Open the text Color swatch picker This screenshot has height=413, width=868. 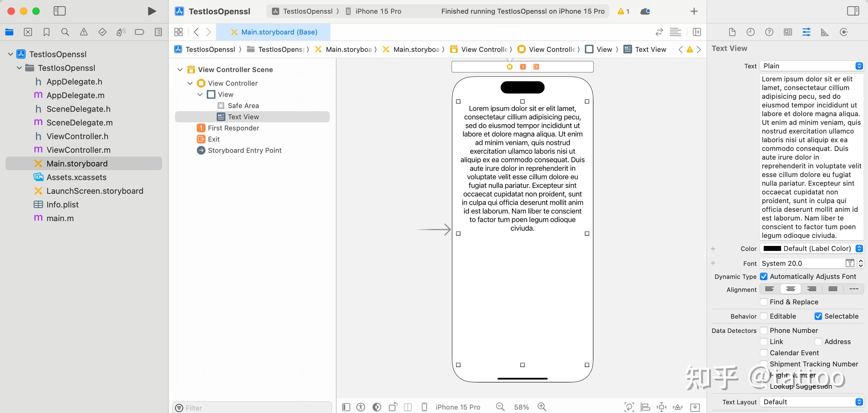(x=772, y=248)
